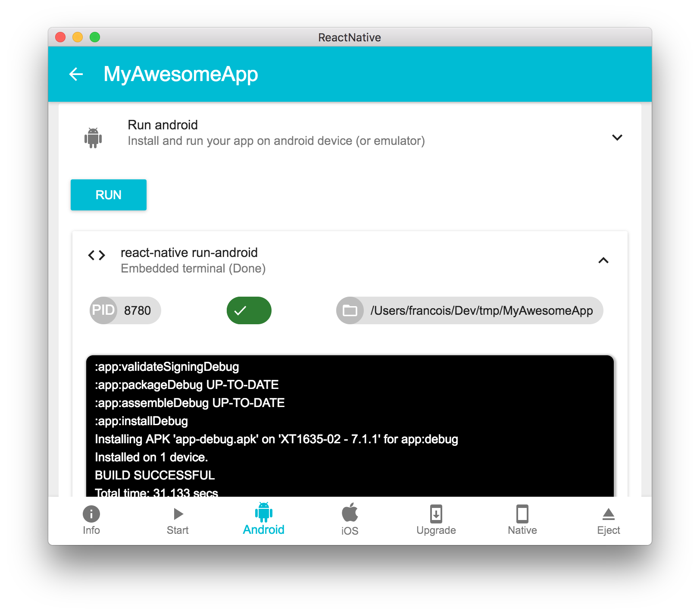
Task: Collapse the embedded terminal section
Action: coord(603,260)
